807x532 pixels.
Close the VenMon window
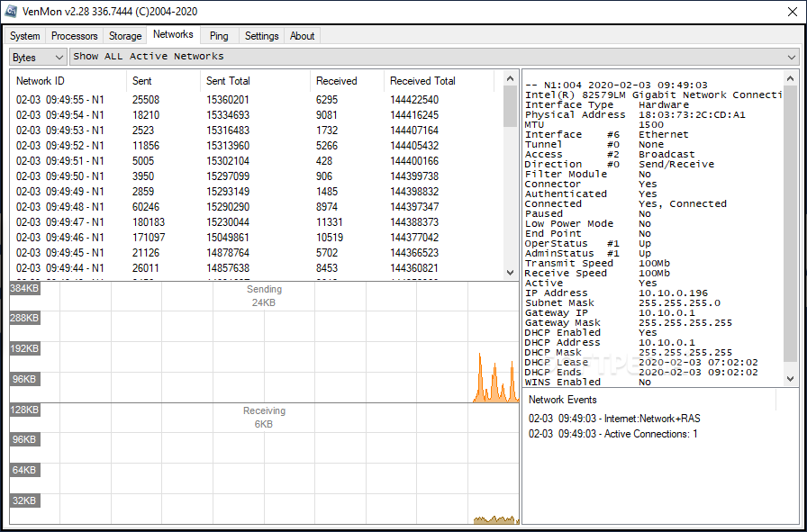(x=793, y=12)
